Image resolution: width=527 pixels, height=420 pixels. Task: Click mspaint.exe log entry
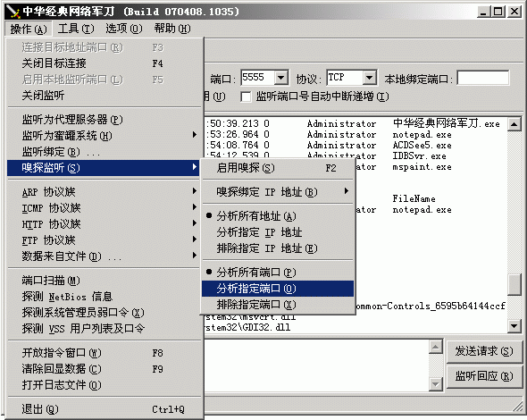click(422, 167)
